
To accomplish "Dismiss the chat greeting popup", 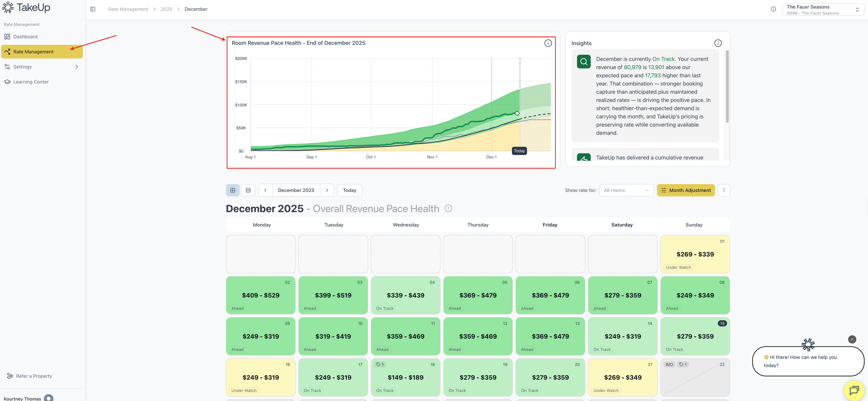I will [852, 339].
